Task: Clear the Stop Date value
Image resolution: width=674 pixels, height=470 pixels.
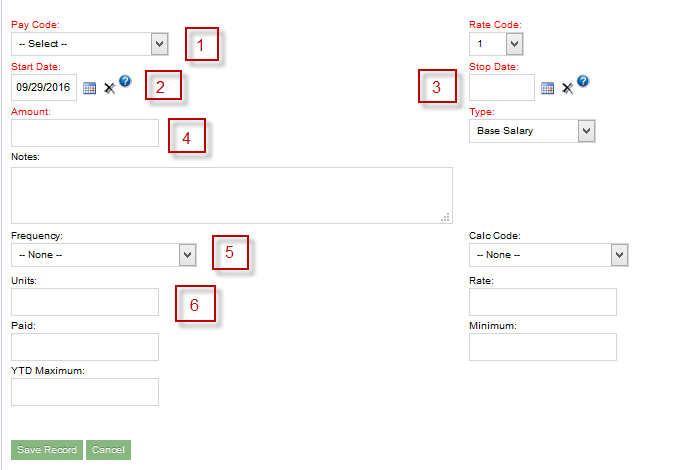Action: pos(567,88)
